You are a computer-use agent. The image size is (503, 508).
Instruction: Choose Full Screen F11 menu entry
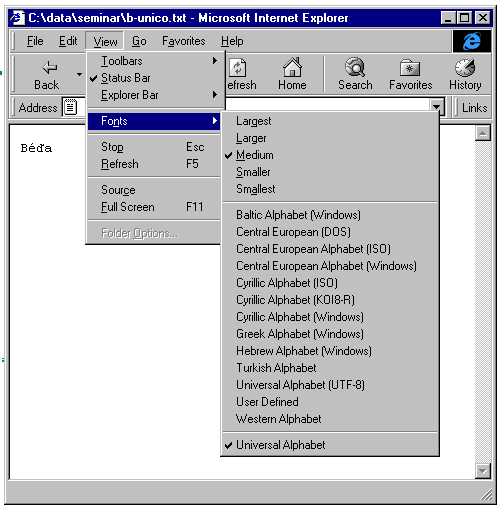(x=154, y=207)
